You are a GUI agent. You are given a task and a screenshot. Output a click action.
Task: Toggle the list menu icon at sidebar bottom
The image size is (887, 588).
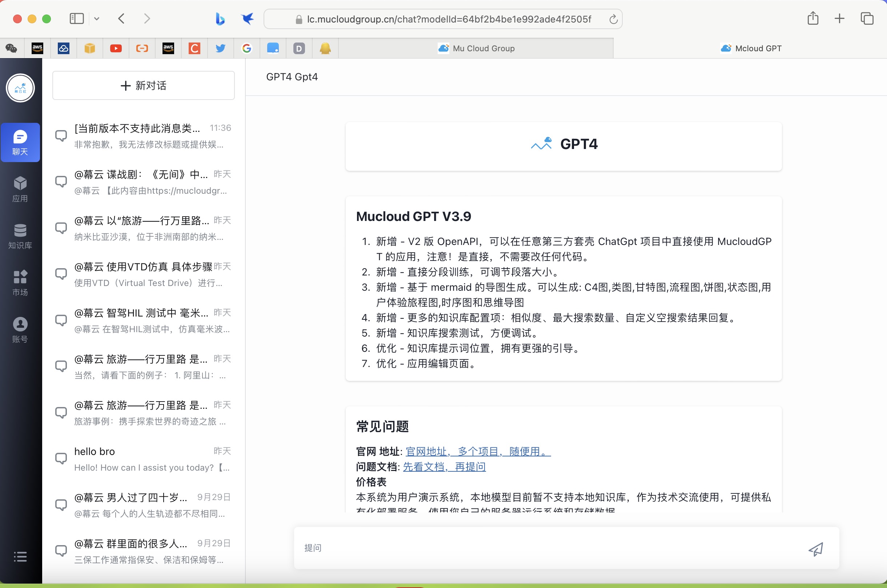[20, 556]
